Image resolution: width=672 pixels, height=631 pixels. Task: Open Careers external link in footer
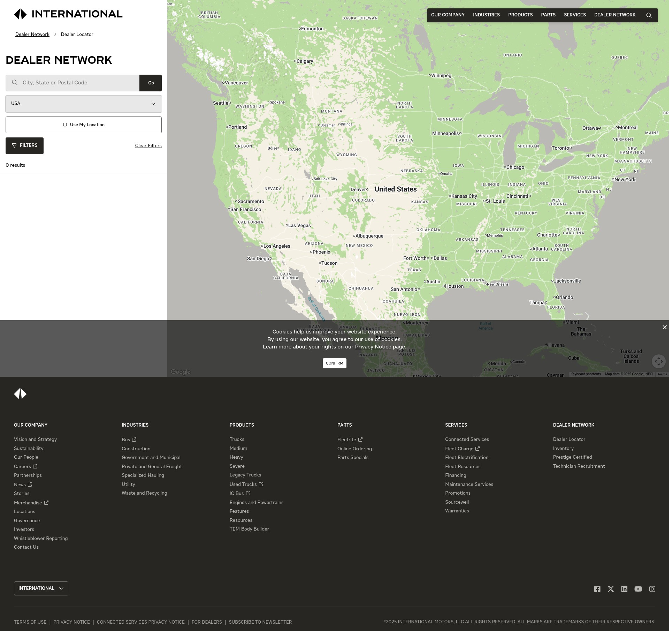tap(25, 466)
